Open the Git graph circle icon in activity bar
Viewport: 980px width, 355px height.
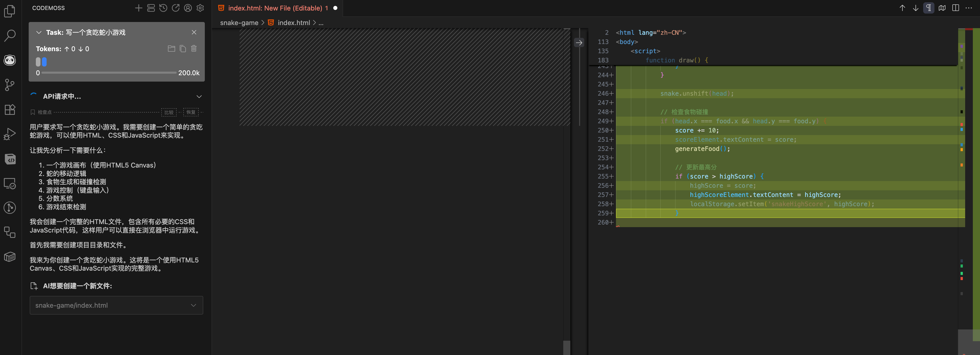(9, 207)
